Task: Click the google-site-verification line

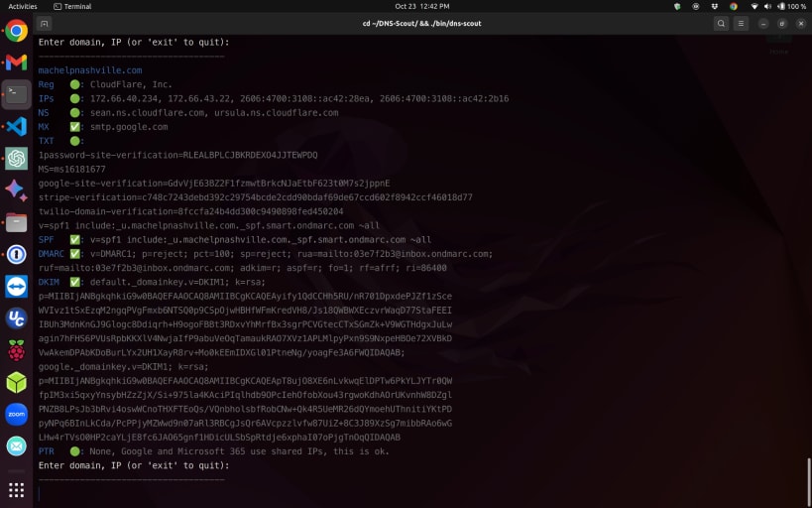Action: pyautogui.click(x=214, y=183)
